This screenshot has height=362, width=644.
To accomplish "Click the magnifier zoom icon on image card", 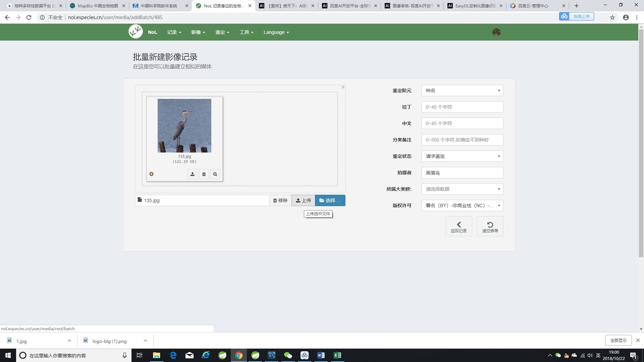I will point(215,174).
